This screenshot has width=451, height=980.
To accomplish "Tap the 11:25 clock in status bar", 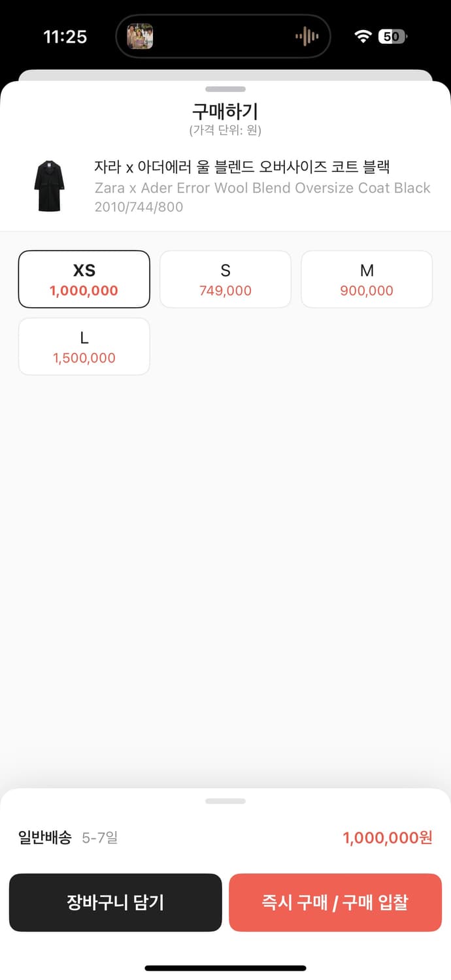I will (65, 37).
